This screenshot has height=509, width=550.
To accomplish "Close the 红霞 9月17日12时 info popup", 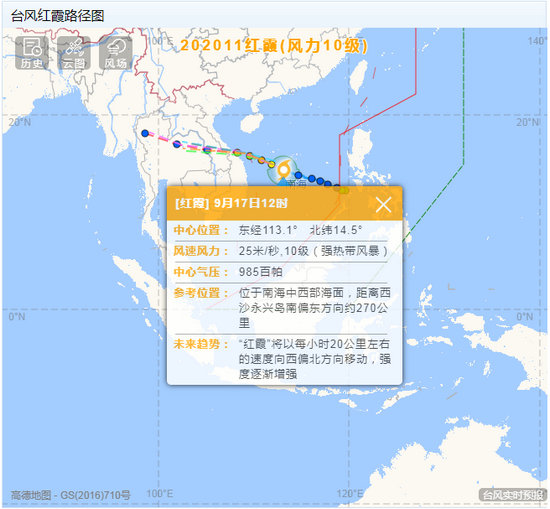I will pyautogui.click(x=383, y=204).
